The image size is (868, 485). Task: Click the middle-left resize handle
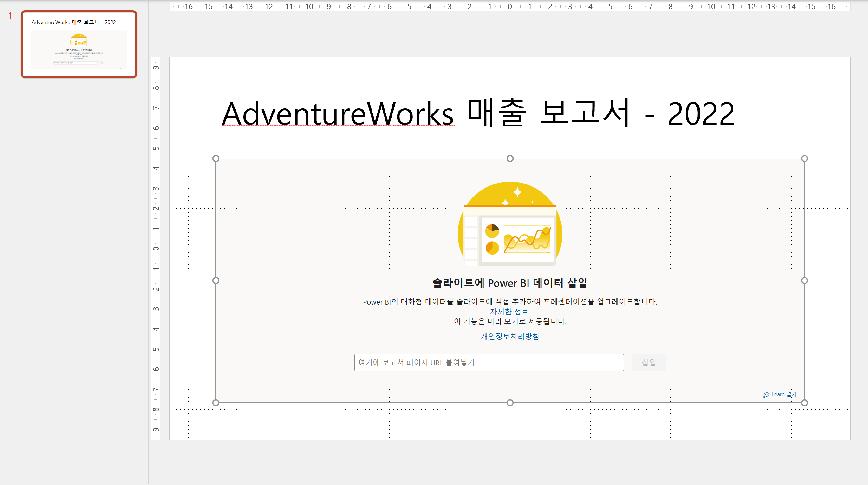tap(216, 281)
